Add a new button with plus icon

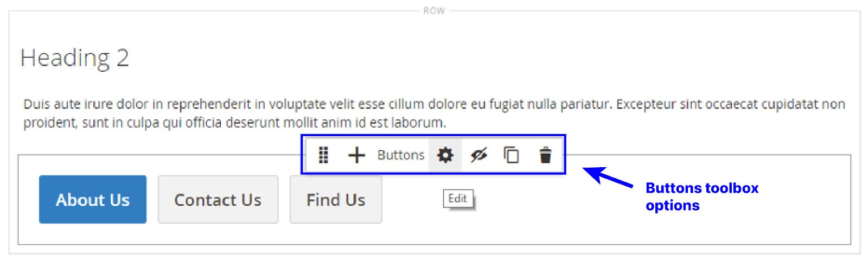tap(356, 155)
